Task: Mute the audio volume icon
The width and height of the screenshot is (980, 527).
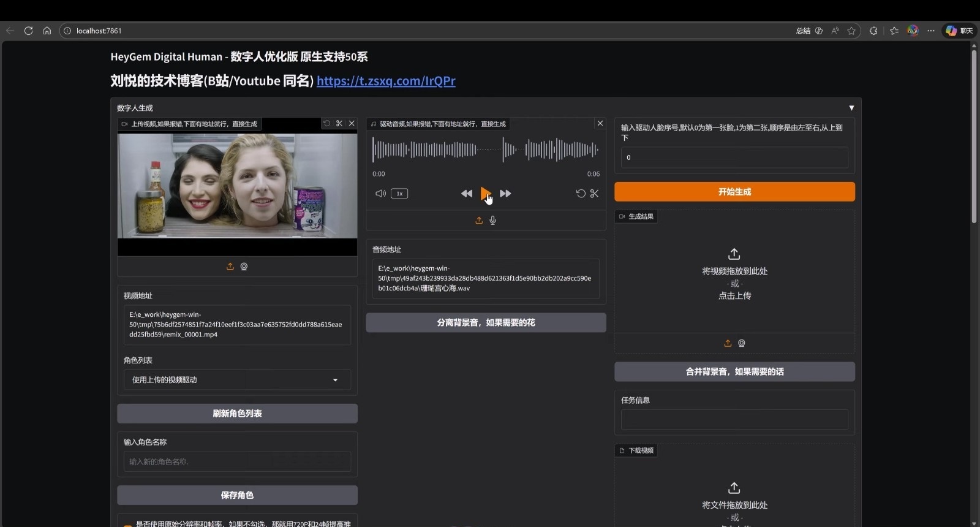Action: click(x=380, y=194)
